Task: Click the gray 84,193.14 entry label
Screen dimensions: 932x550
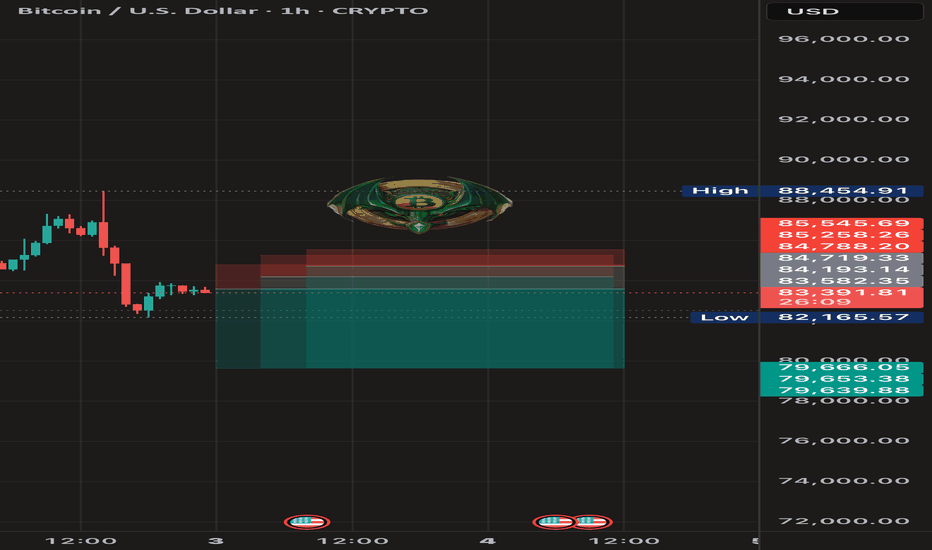Action: coord(842,269)
